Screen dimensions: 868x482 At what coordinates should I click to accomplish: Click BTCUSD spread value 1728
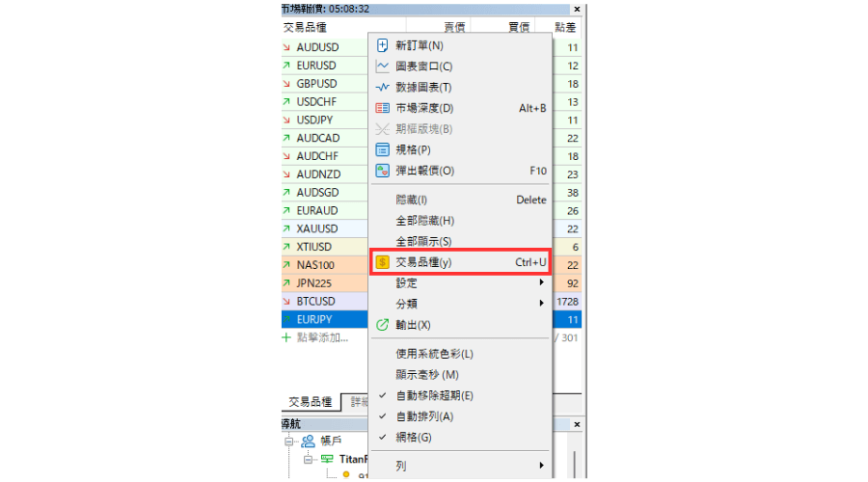[567, 302]
